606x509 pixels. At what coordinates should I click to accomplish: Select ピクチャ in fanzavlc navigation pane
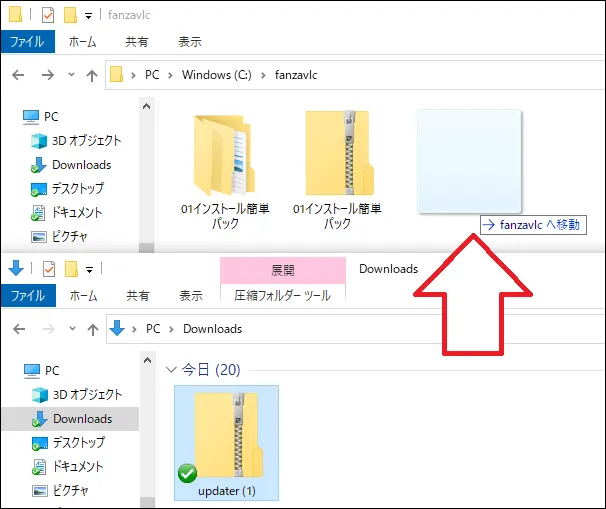pos(59,236)
